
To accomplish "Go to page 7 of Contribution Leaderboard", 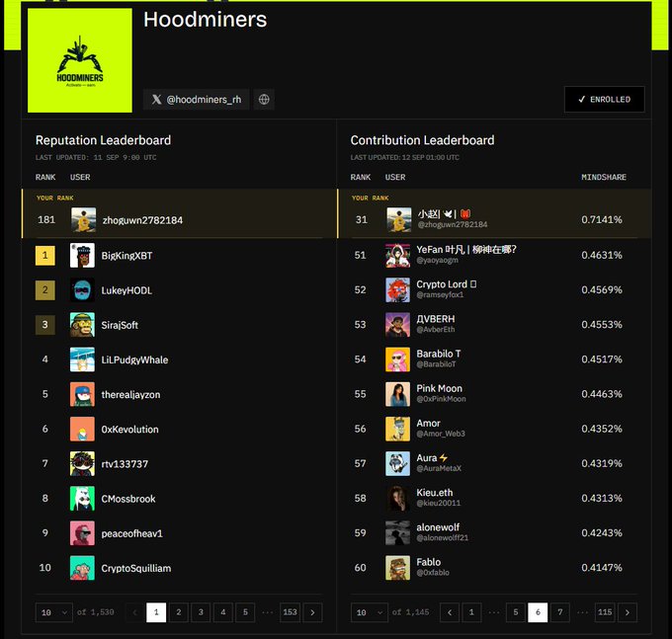I will (x=560, y=612).
